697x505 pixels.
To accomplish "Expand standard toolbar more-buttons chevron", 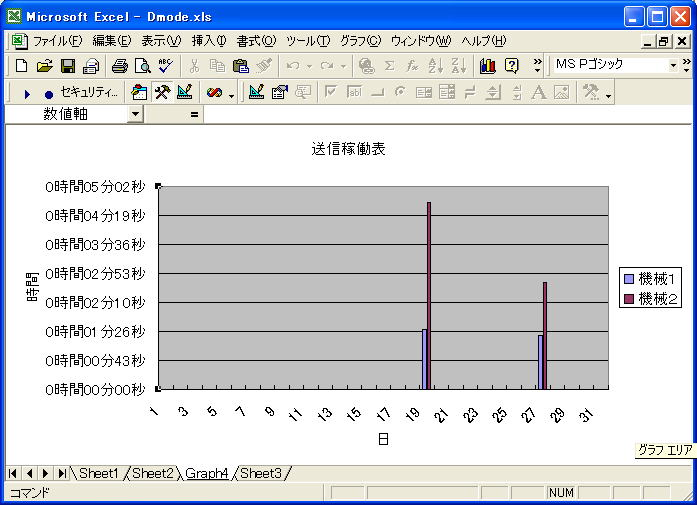I will (537, 66).
